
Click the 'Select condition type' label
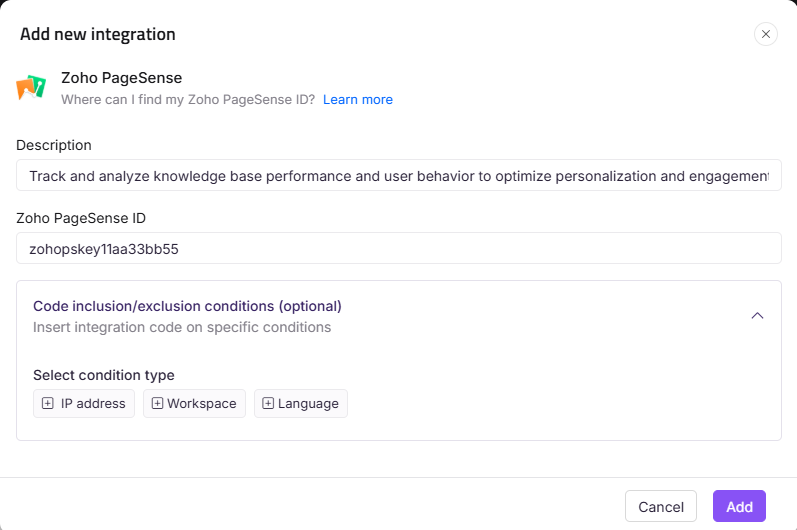(104, 375)
